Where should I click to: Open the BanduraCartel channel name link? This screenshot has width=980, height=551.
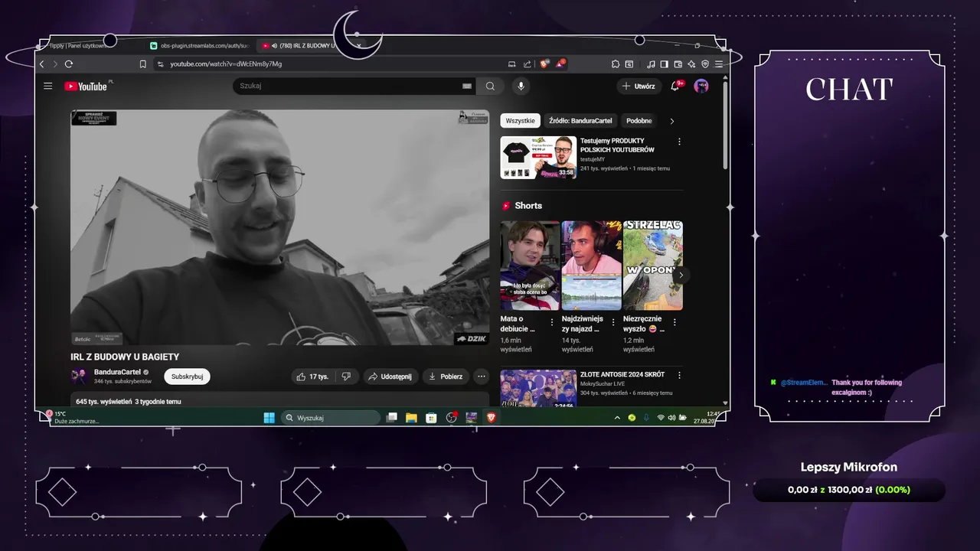point(117,372)
